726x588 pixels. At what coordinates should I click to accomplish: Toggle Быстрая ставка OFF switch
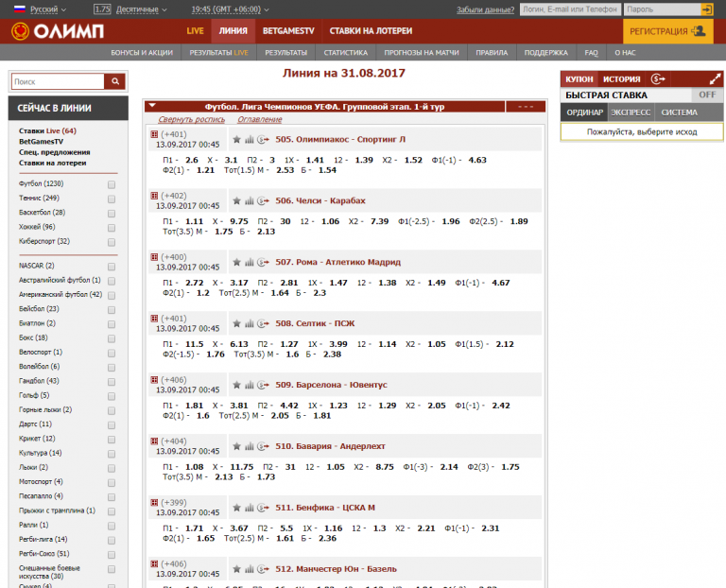(707, 95)
